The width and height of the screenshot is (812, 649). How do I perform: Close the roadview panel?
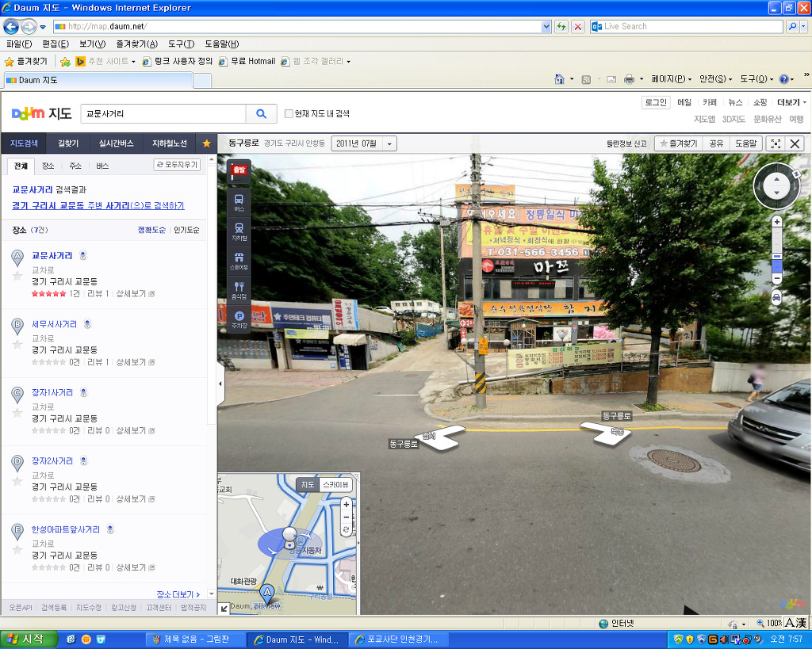(x=795, y=143)
